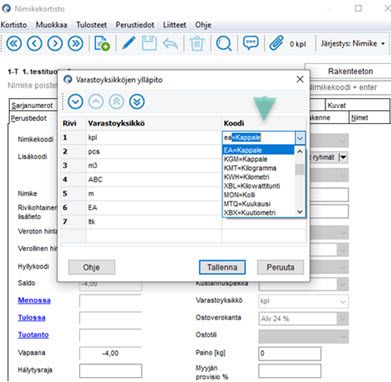Image resolution: width=391 pixels, height=382 pixels.
Task: Click the Myyjän provisio % field
Action: pos(290,371)
